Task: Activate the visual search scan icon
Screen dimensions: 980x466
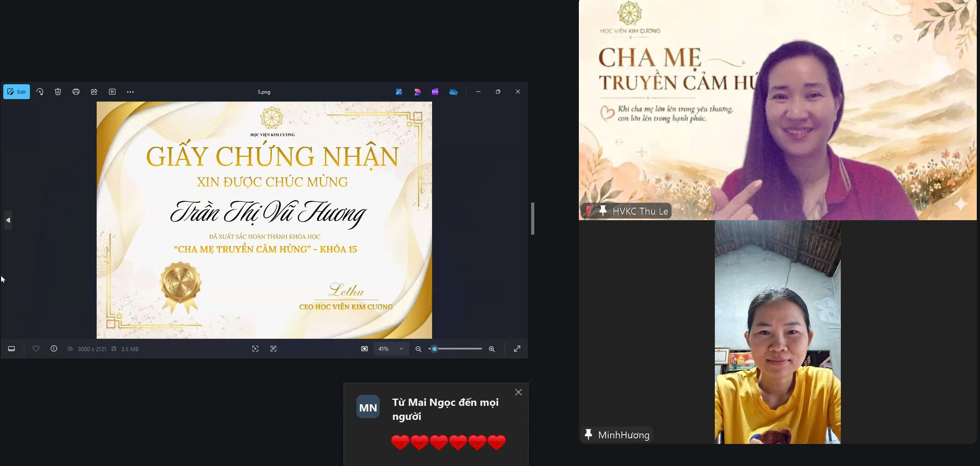Action: 255,349
